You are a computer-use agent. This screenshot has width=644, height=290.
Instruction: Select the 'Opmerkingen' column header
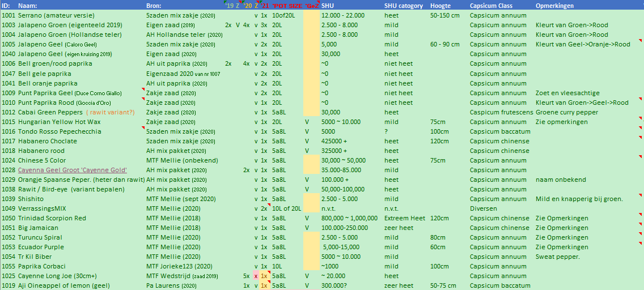[554, 6]
